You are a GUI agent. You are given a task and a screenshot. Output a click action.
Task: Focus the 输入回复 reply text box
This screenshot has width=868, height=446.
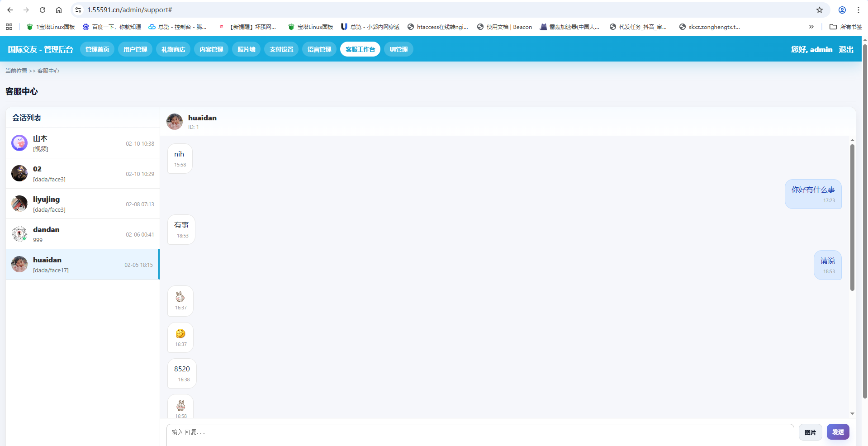coord(479,434)
